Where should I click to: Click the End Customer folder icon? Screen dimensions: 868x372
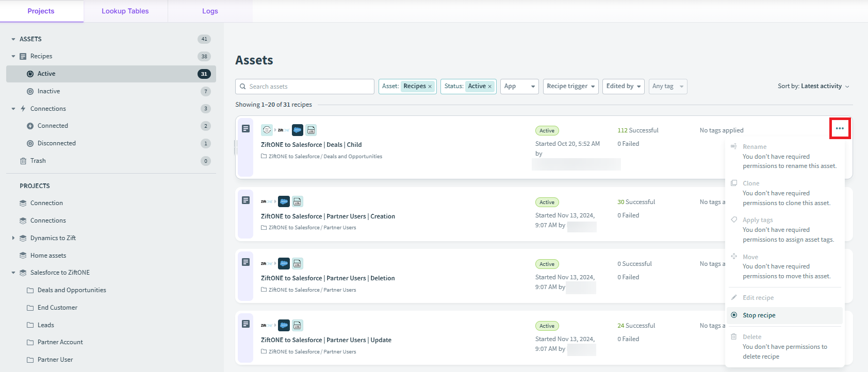click(30, 308)
